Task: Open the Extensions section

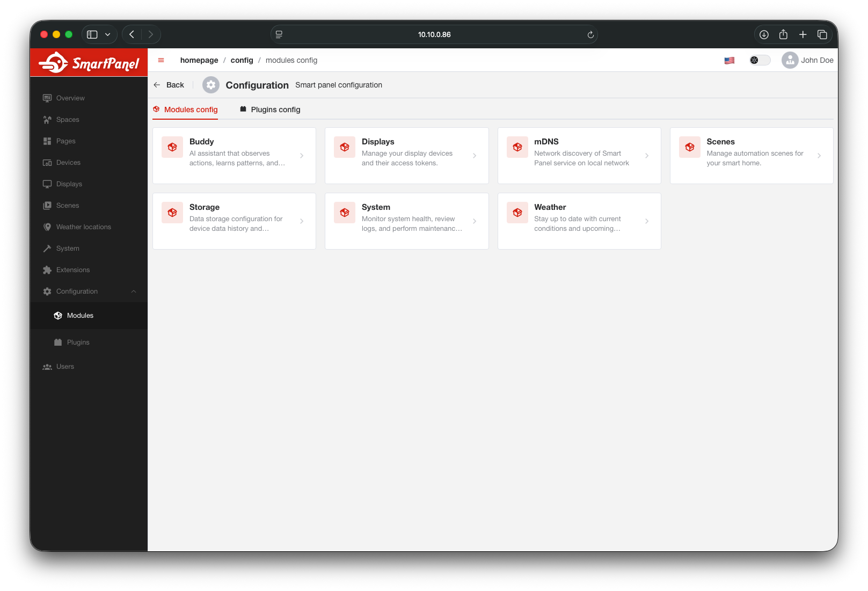Action: [x=73, y=269]
